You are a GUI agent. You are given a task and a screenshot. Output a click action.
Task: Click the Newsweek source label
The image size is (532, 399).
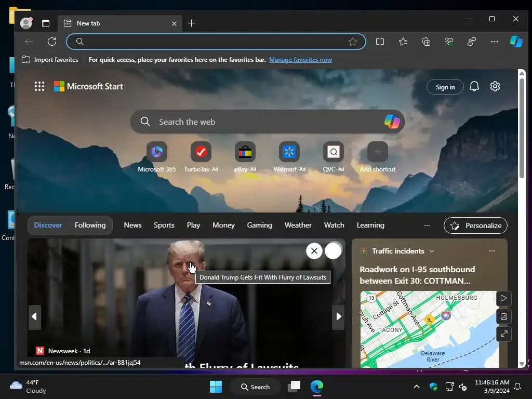click(63, 351)
